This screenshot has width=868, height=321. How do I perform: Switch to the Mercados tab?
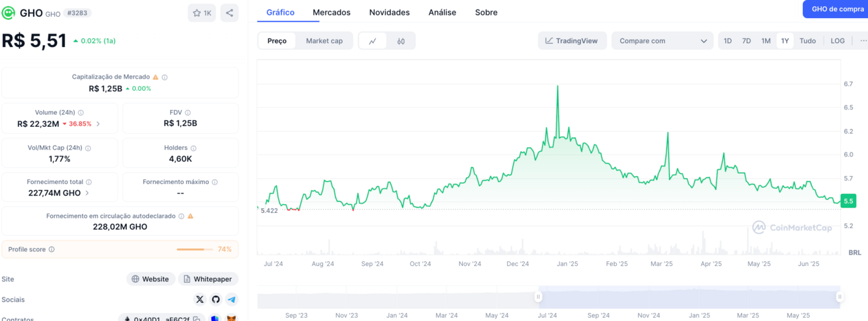pos(331,12)
